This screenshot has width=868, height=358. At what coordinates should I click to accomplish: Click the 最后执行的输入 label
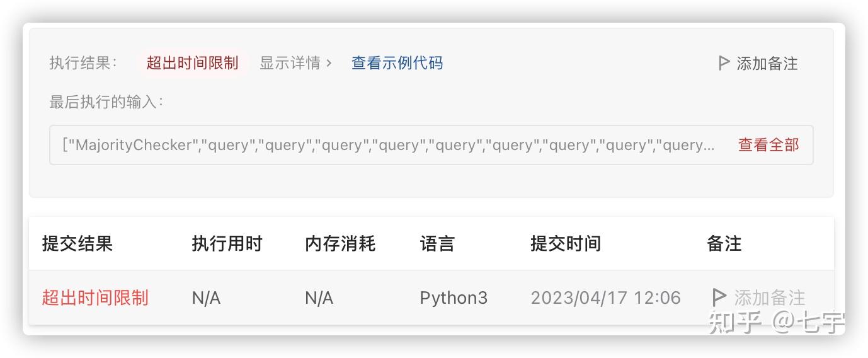click(106, 102)
